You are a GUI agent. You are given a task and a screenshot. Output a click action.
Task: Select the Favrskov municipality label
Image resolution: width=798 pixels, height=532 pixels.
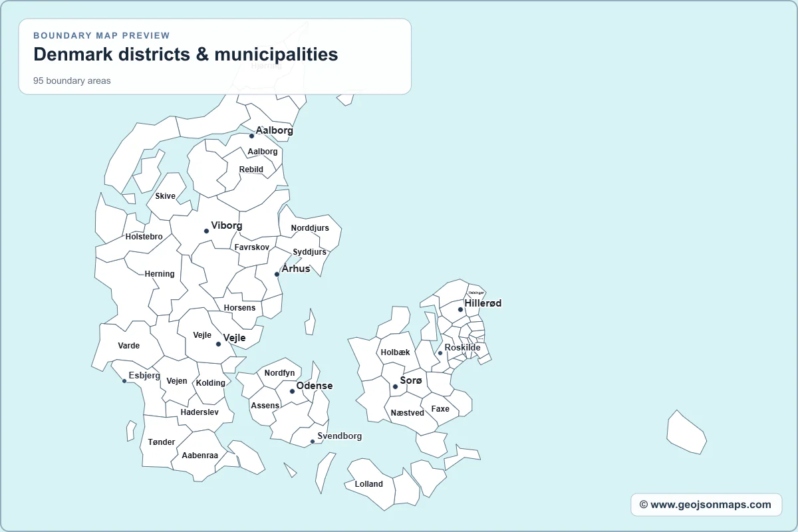coord(252,247)
